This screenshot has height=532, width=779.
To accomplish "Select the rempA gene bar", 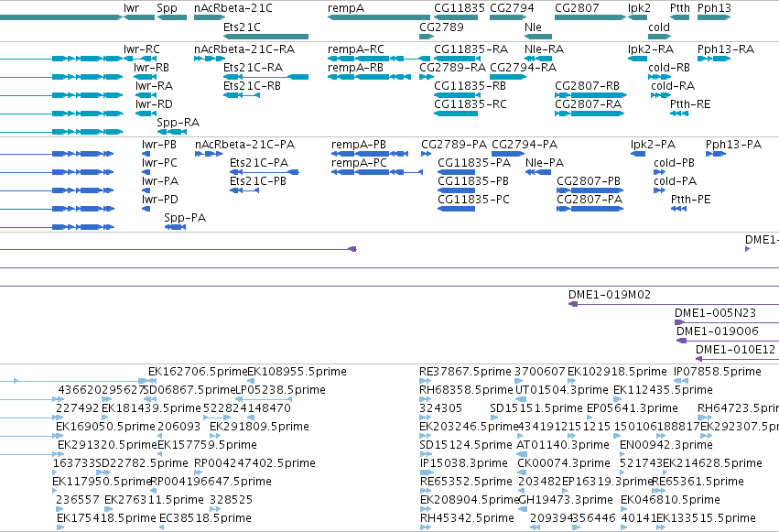I will click(379, 17).
